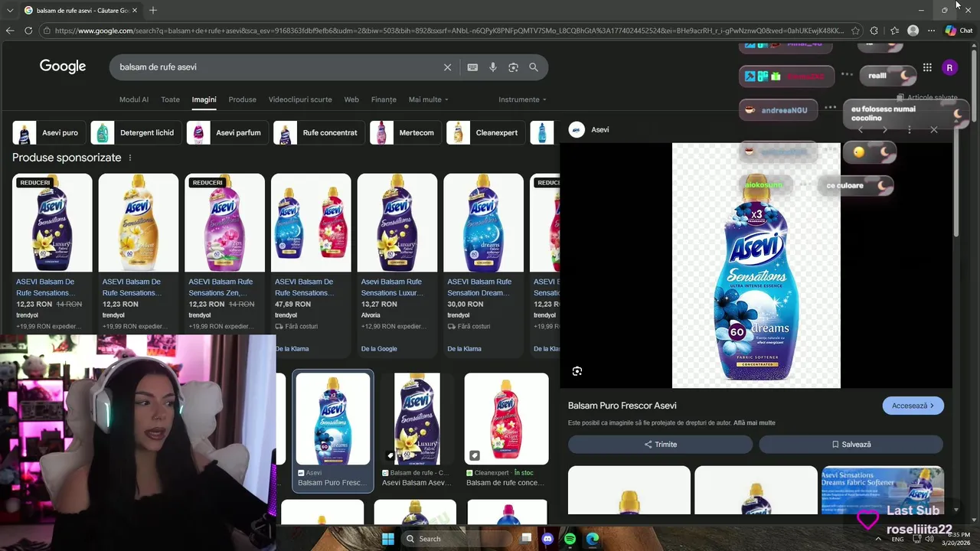Open Task View on the taskbar
This screenshot has width=980, height=551.
click(525, 539)
